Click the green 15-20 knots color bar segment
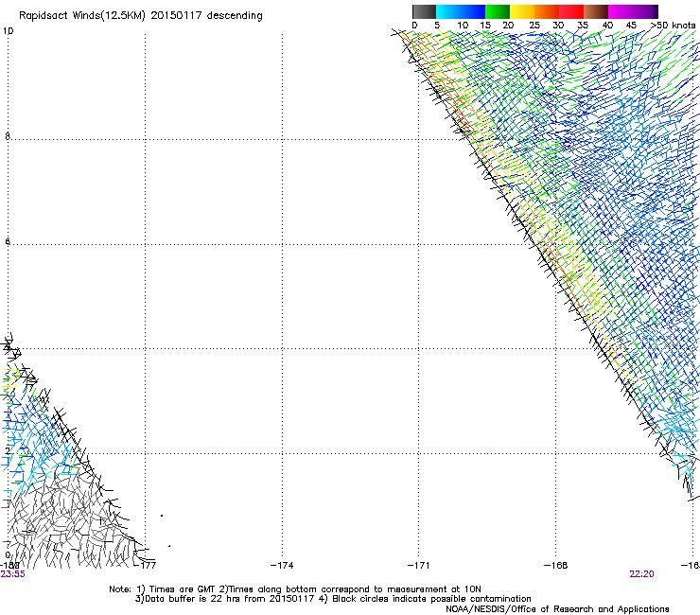 (x=498, y=11)
